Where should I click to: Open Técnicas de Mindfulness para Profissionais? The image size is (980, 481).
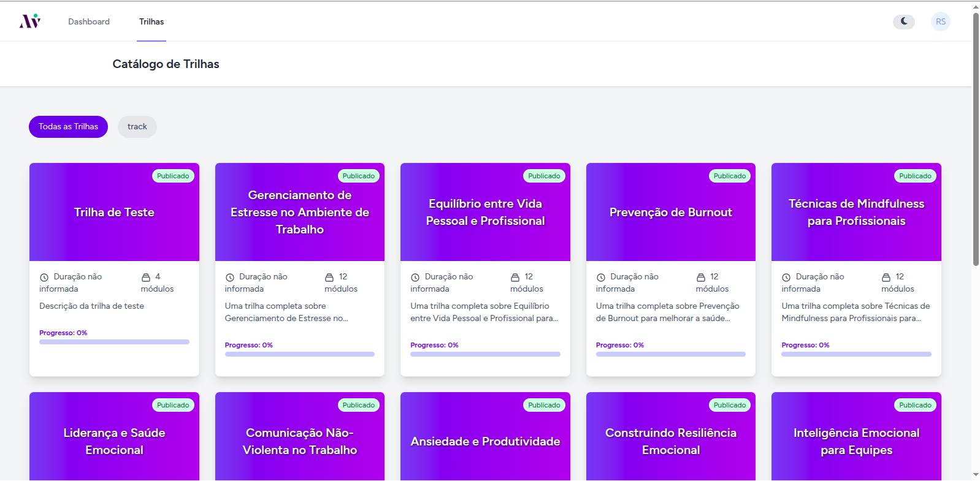point(856,270)
